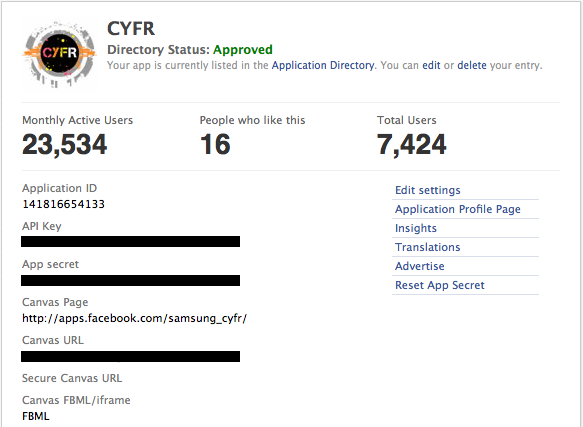583x427 pixels.
Task: Click the Total Users number 7,424
Action: 412,145
